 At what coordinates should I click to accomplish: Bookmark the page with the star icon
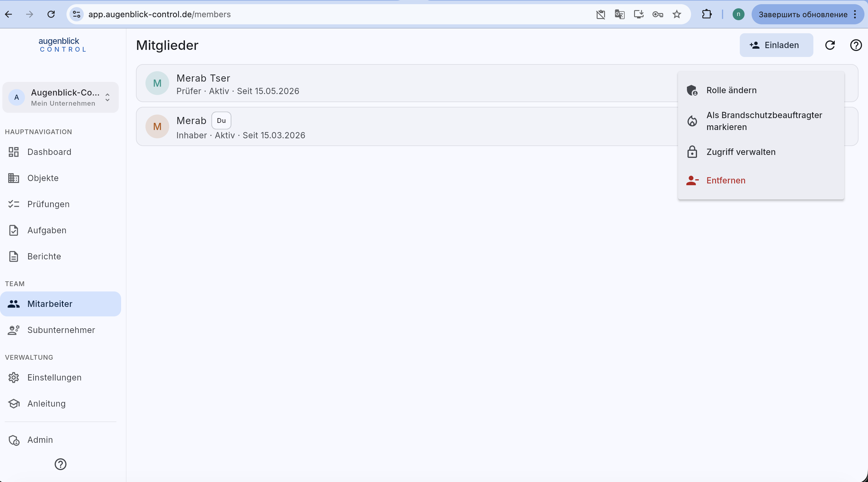677,14
